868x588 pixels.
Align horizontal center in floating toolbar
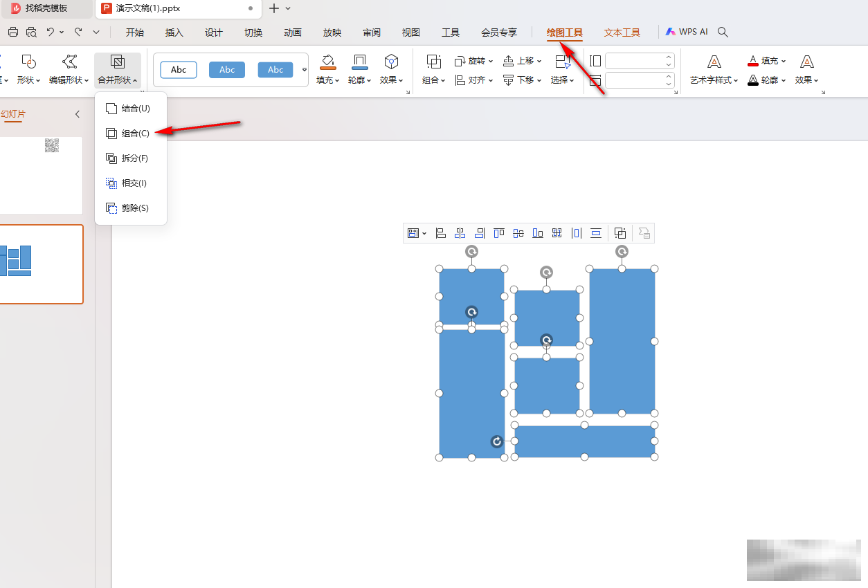pos(460,233)
